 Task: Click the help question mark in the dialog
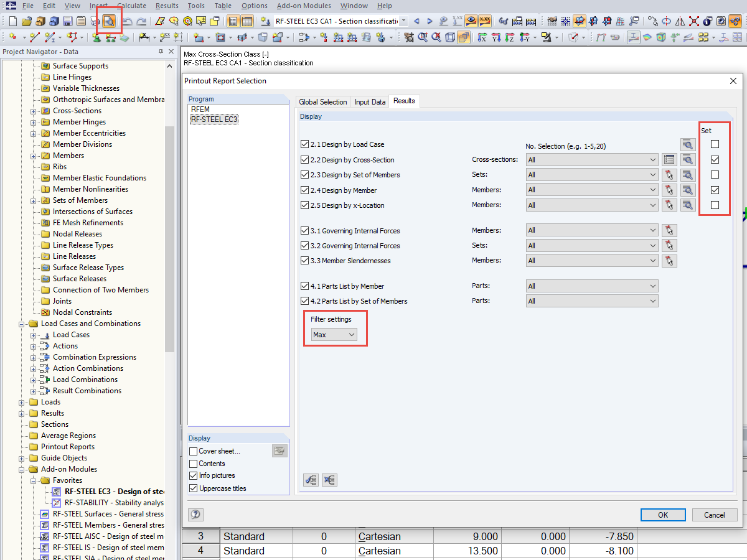click(195, 515)
